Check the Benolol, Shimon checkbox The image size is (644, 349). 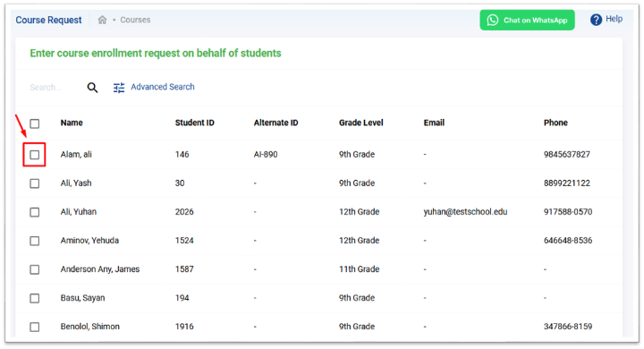[x=35, y=327]
